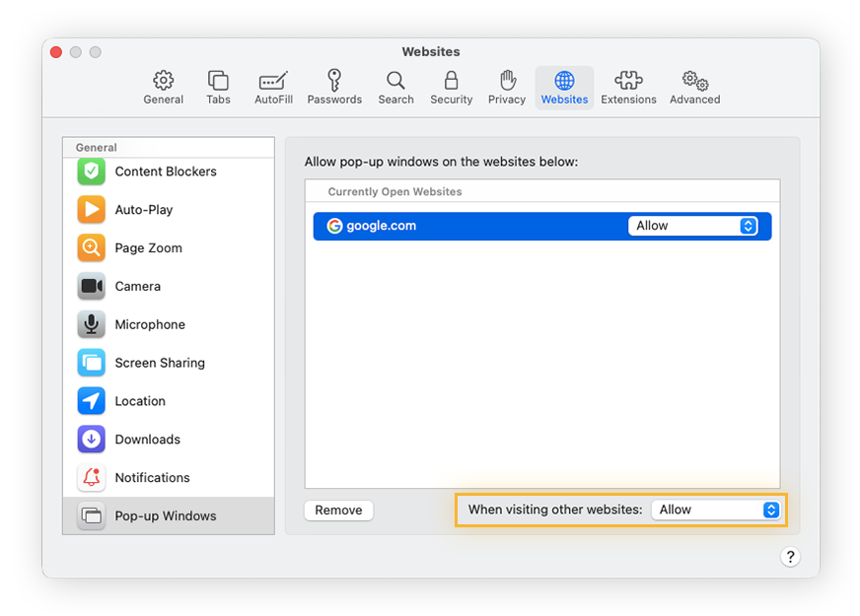Open the Security preferences pane
The height and width of the screenshot is (616, 860).
[451, 87]
